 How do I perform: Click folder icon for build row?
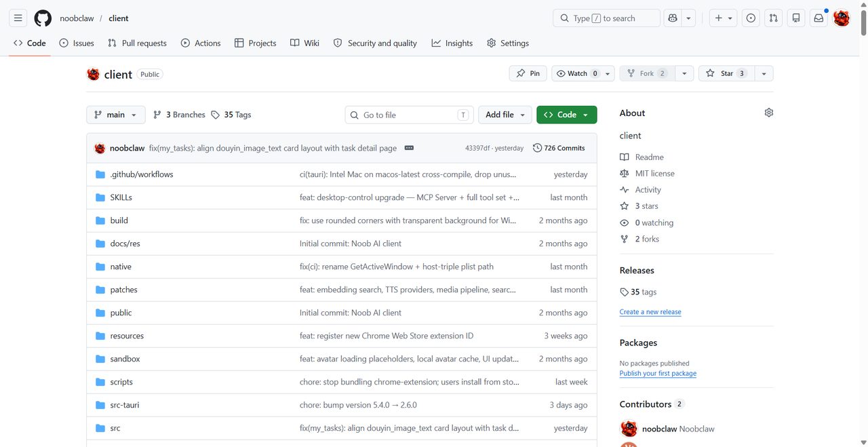(100, 220)
